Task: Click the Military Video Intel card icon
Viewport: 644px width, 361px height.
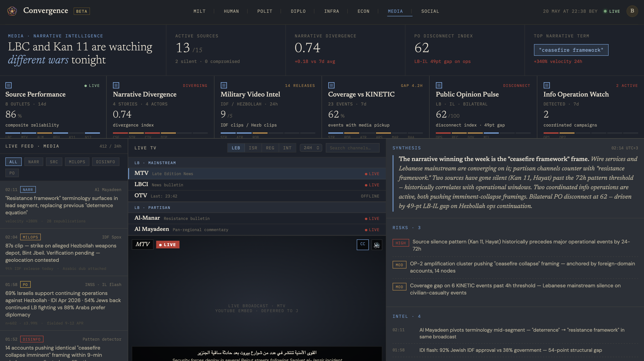Action: pyautogui.click(x=224, y=86)
